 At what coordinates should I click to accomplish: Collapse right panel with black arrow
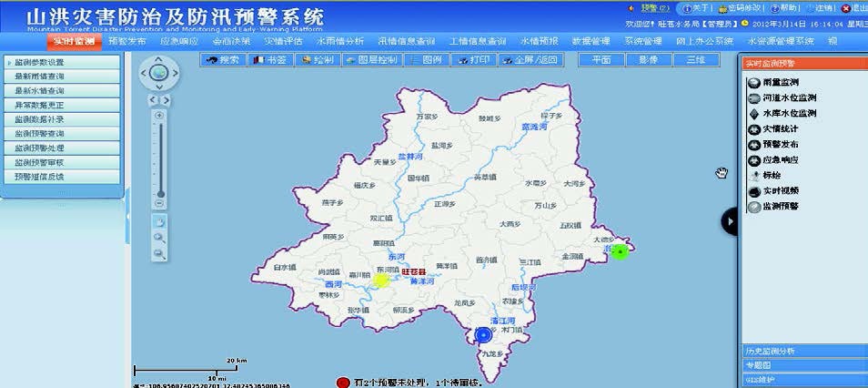731,221
